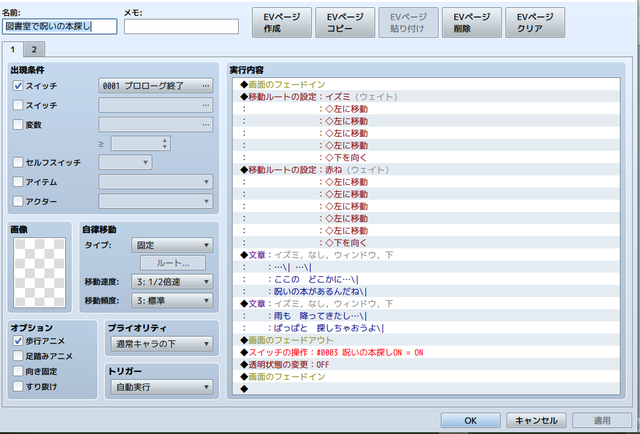
Task: Toggle the first スイッチ condition checkbox
Action: tap(18, 86)
